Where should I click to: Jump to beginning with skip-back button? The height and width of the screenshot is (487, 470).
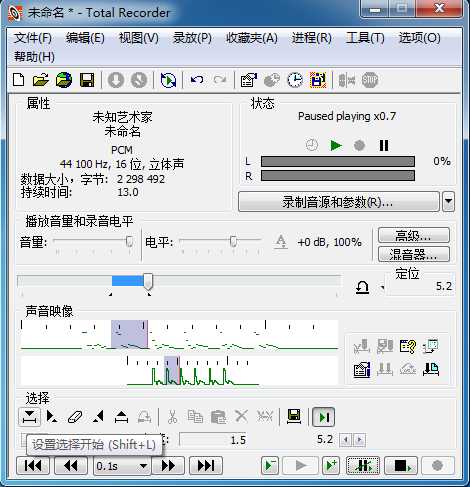(33, 465)
